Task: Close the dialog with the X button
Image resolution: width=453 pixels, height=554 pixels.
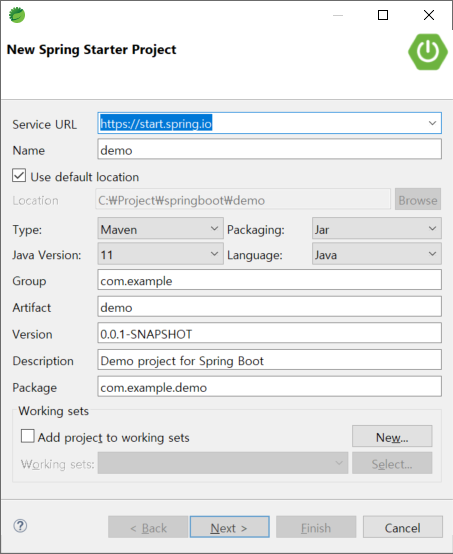Action: tap(429, 15)
